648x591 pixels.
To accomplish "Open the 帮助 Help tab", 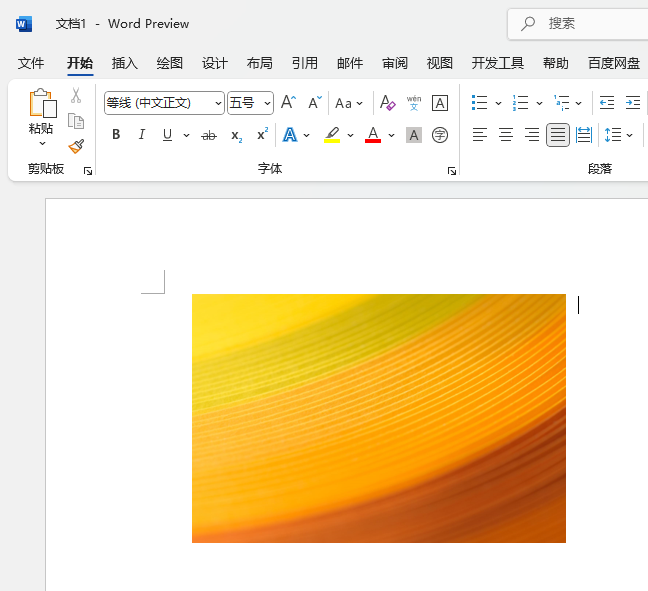I will click(556, 63).
